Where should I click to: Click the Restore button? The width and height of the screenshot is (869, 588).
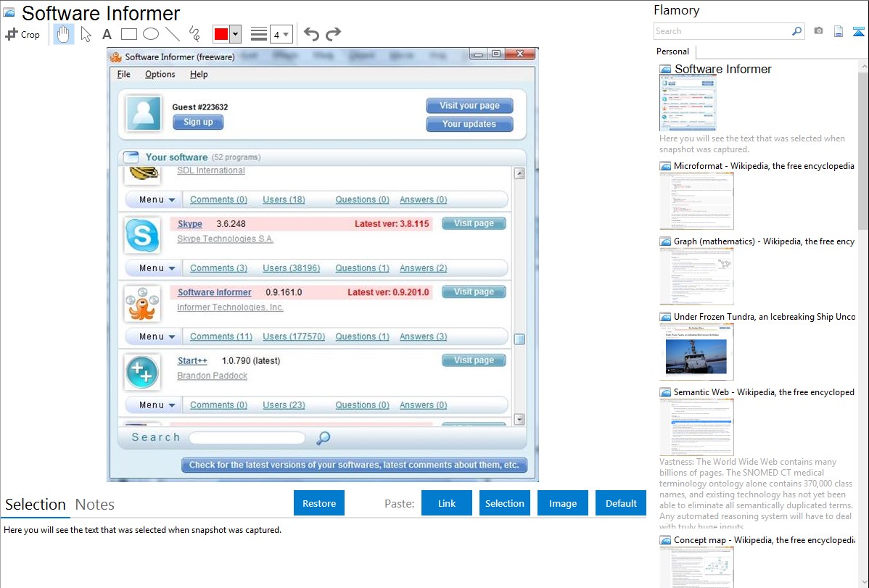[x=319, y=503]
